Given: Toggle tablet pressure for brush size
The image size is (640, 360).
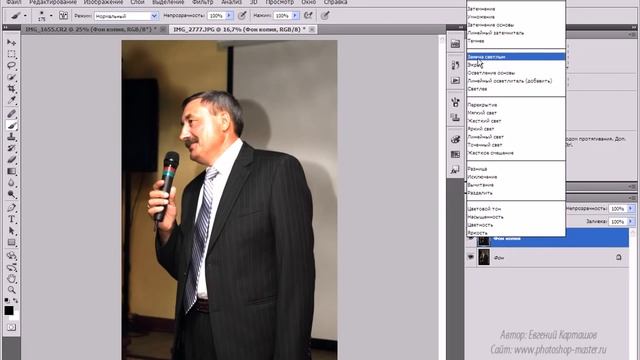Looking at the screenshot, I should click(x=325, y=16).
